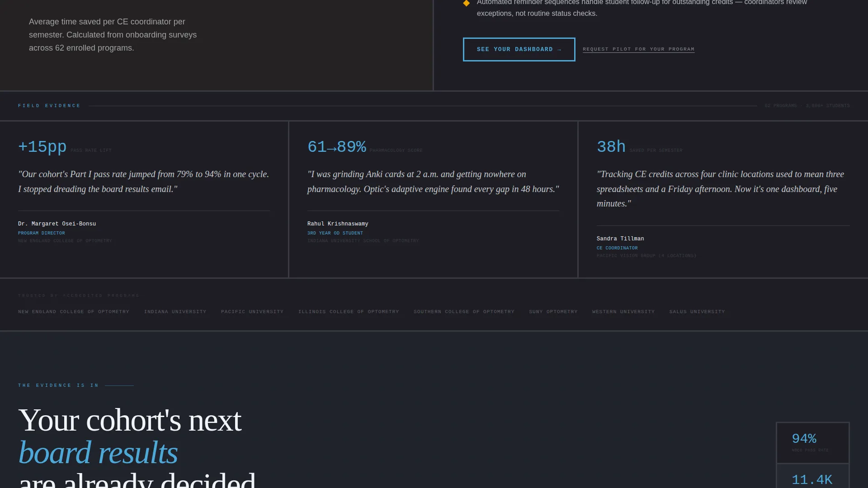This screenshot has height=488, width=868.
Task: Click the 94% NBEO pass rate card
Action: [x=813, y=443]
